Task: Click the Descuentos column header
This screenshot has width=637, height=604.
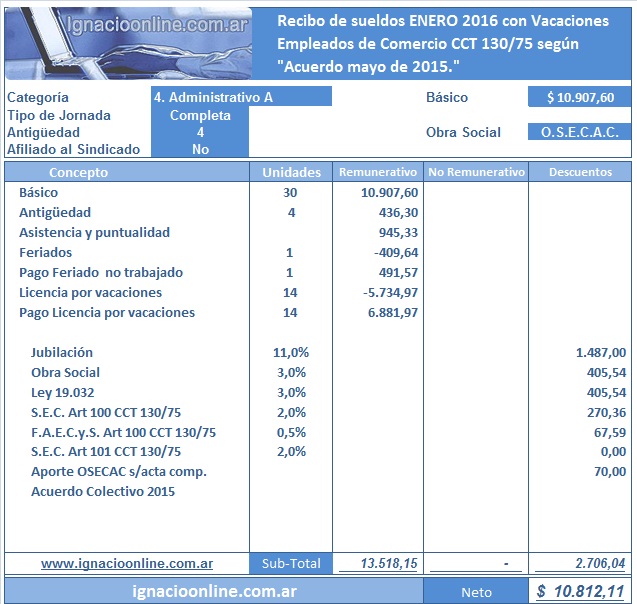Action: pyautogui.click(x=580, y=172)
